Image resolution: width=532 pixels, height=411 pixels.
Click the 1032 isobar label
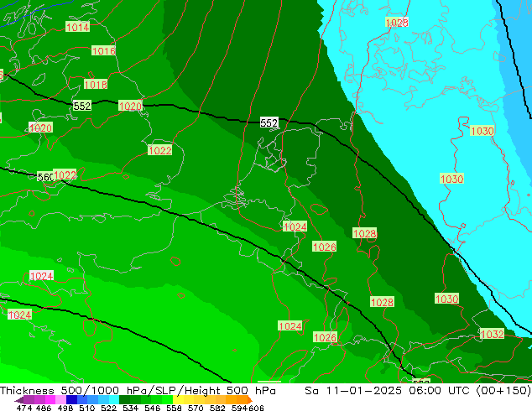493,334
